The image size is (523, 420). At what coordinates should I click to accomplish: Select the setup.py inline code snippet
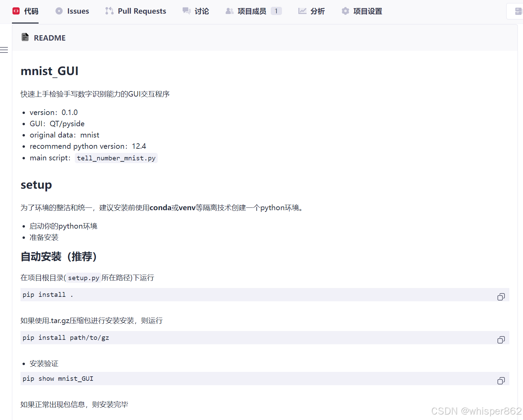pyautogui.click(x=83, y=278)
